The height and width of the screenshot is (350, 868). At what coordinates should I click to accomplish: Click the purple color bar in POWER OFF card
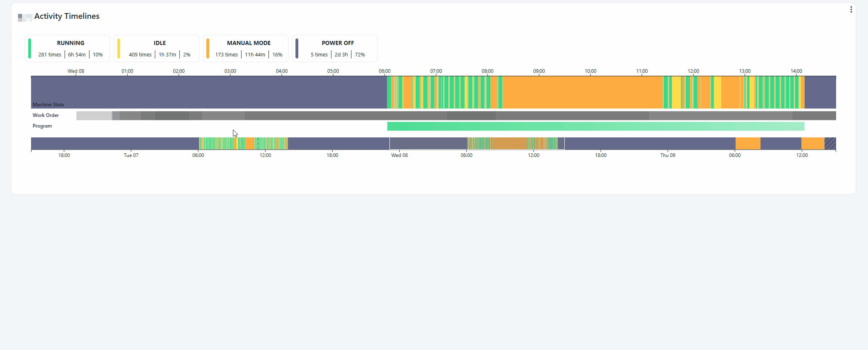coord(297,48)
